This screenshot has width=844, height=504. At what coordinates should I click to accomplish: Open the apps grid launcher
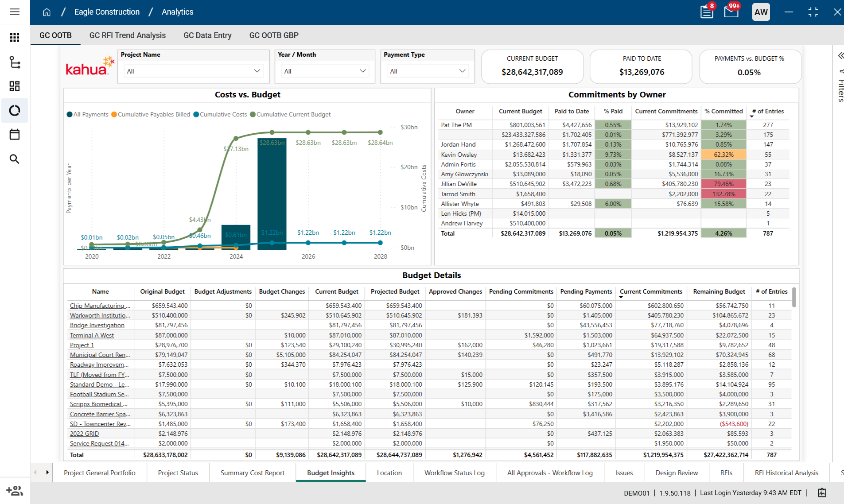pos(15,37)
